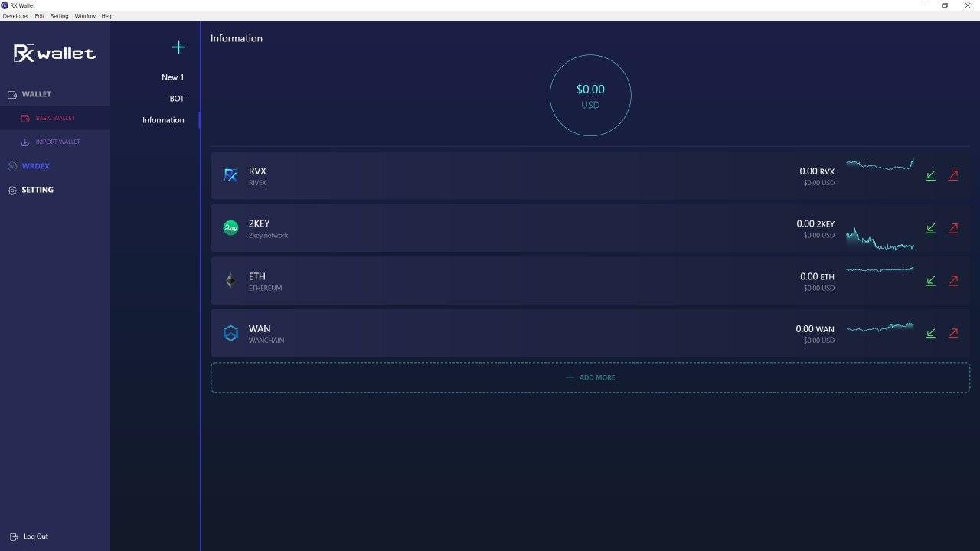The width and height of the screenshot is (980, 551).
Task: Click the Import Wallet download icon
Action: click(x=25, y=142)
